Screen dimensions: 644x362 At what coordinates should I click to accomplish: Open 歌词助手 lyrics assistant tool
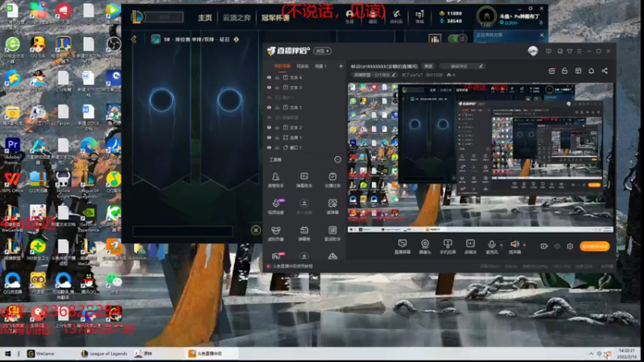pos(332,233)
